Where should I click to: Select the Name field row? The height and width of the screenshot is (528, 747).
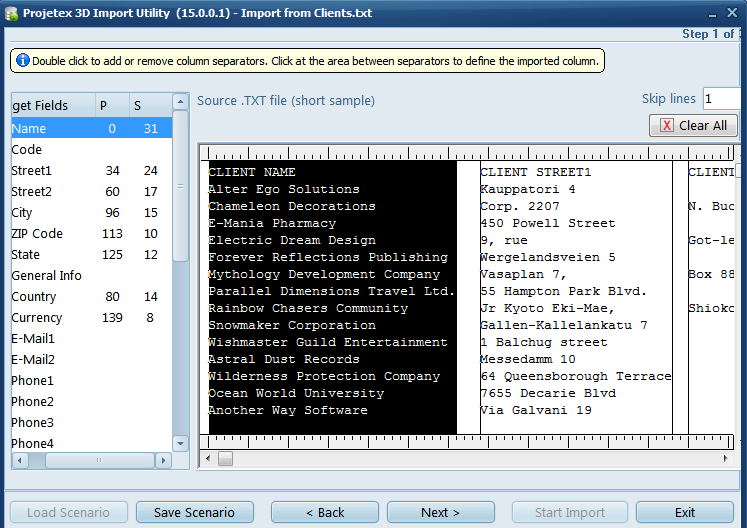click(x=91, y=128)
